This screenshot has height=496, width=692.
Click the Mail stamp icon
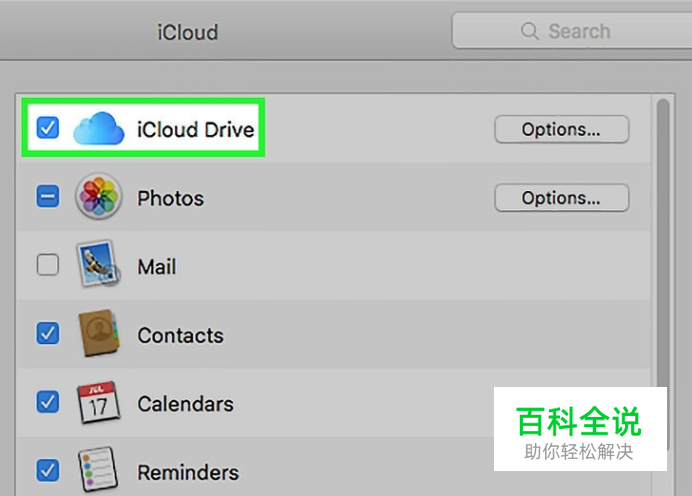(98, 263)
